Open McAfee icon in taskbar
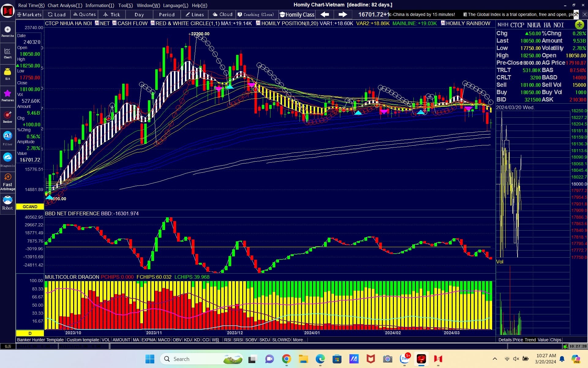 coord(371,359)
